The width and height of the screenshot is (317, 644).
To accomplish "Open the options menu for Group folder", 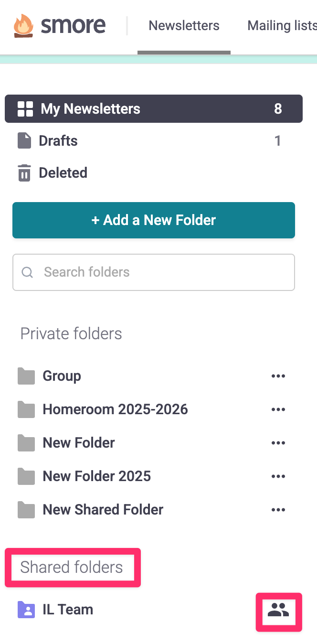I will [278, 376].
